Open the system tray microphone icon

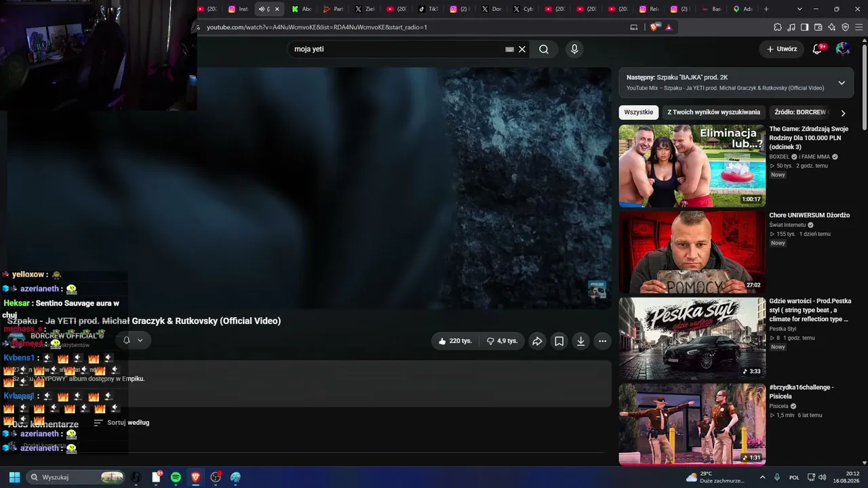coord(777,477)
